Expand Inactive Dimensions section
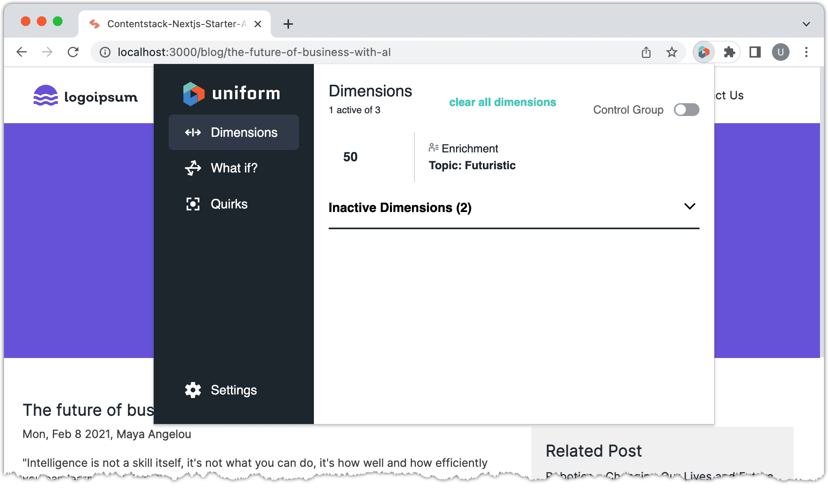The width and height of the screenshot is (828, 504). pyautogui.click(x=689, y=207)
